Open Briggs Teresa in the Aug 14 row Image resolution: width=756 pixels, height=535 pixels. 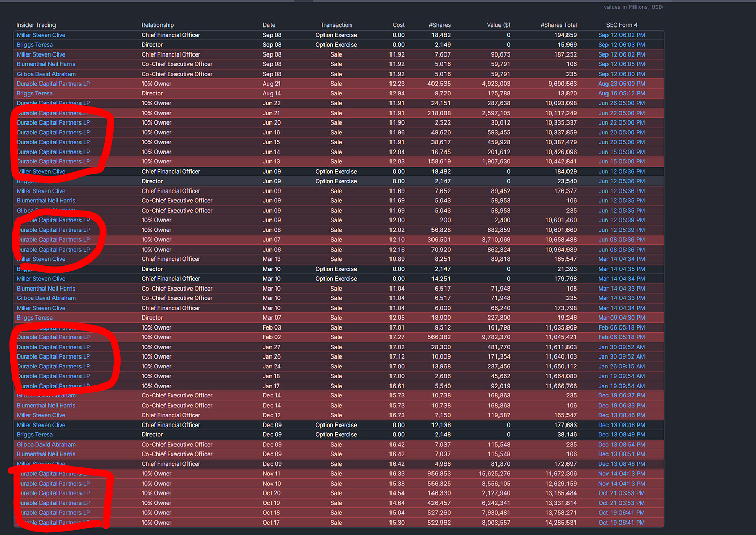tap(35, 93)
